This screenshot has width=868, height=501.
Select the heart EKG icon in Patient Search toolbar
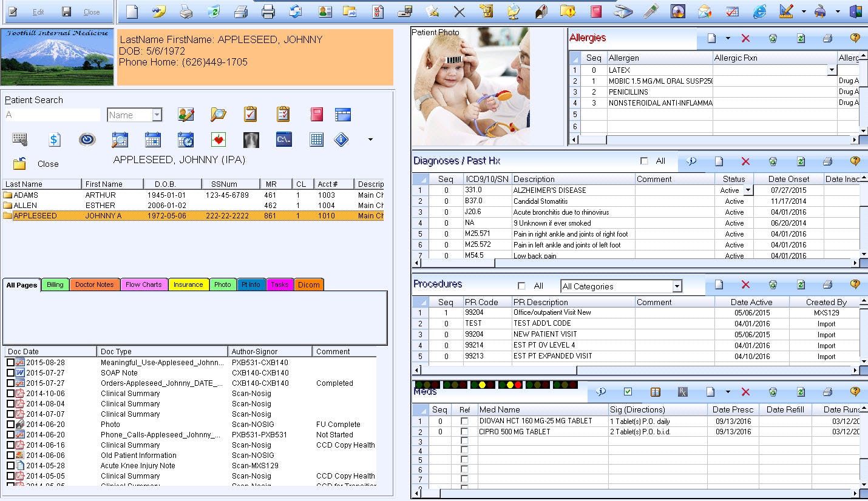click(218, 139)
